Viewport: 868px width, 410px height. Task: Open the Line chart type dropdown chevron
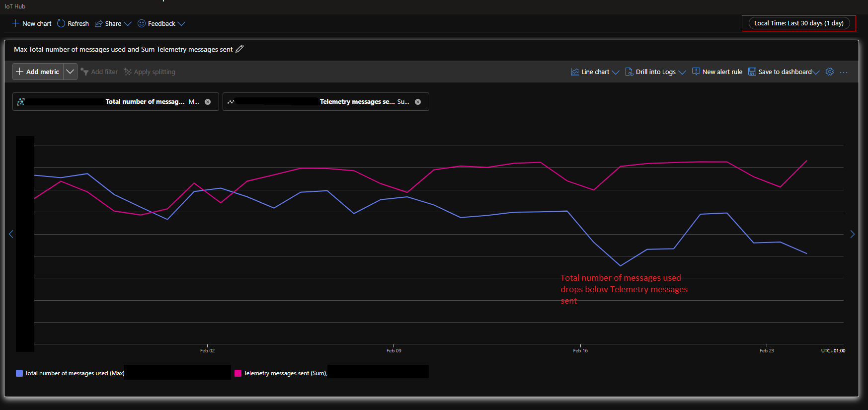pyautogui.click(x=616, y=72)
